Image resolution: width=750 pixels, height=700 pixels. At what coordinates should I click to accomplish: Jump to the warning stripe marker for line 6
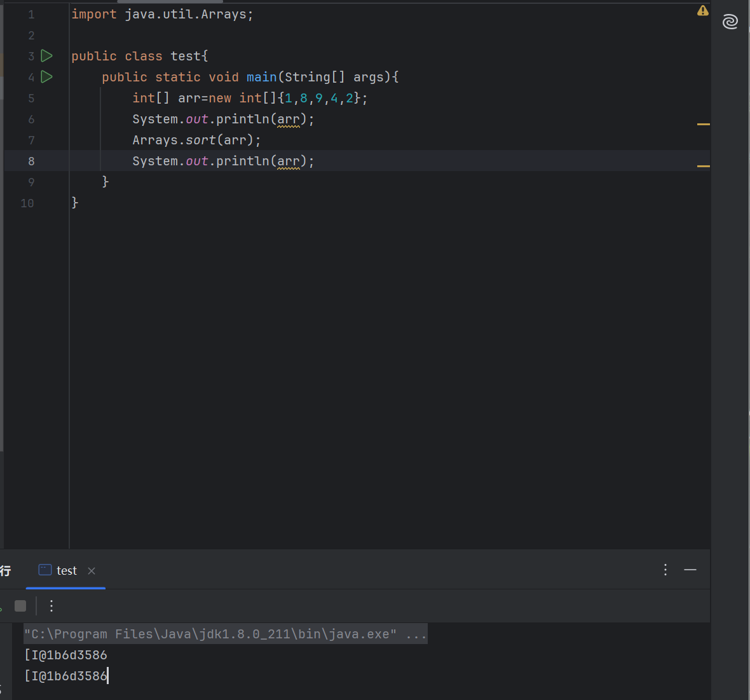pos(703,124)
